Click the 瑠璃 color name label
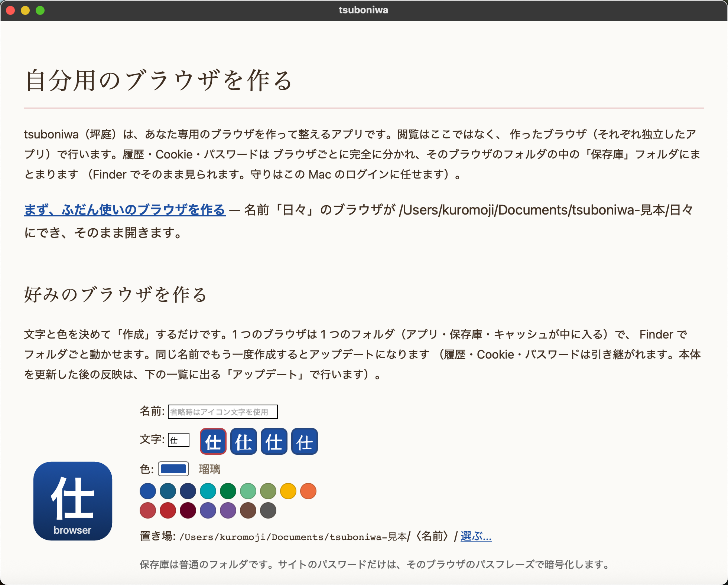The width and height of the screenshot is (728, 585). click(x=210, y=469)
